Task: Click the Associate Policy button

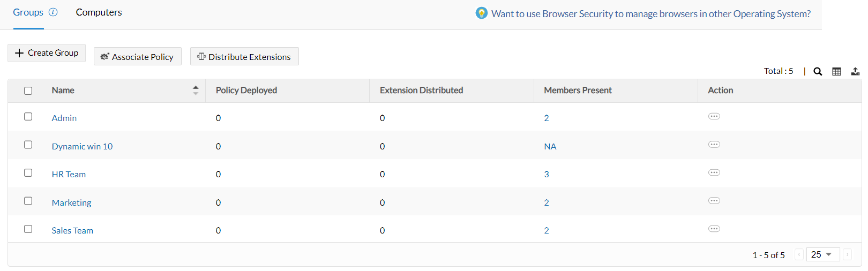Action: (138, 57)
